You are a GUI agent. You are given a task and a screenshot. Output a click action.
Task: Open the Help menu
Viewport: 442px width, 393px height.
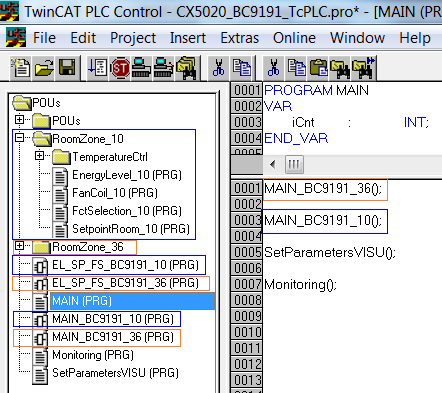(415, 38)
